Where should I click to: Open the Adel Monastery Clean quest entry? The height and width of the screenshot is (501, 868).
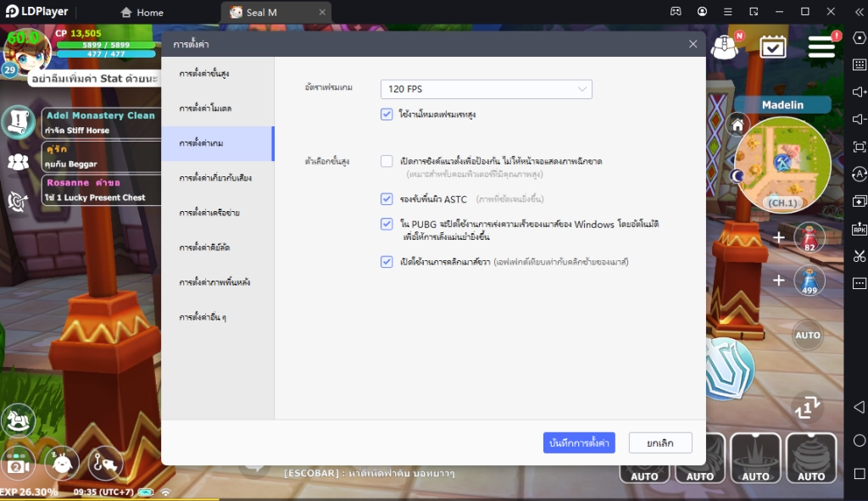tap(102, 122)
